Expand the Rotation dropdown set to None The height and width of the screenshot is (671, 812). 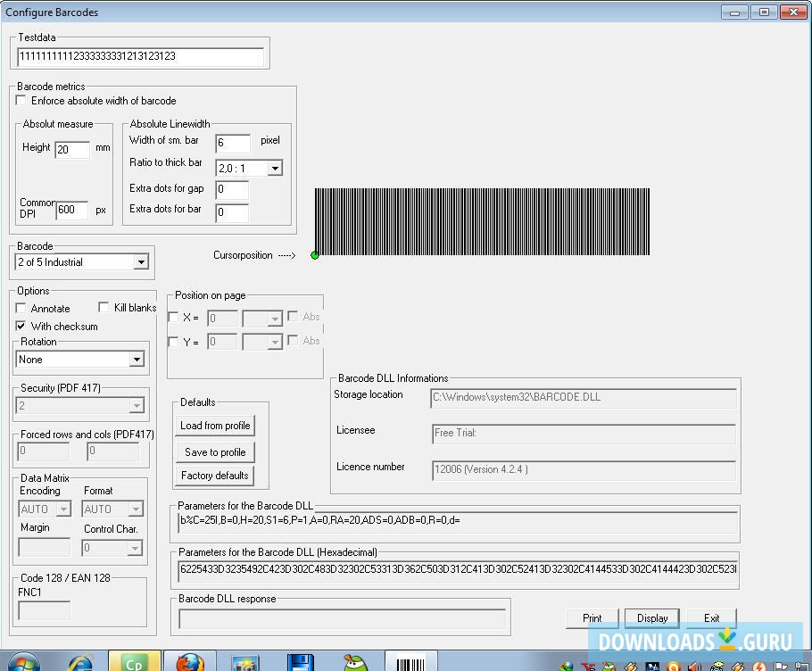pyautogui.click(x=137, y=359)
